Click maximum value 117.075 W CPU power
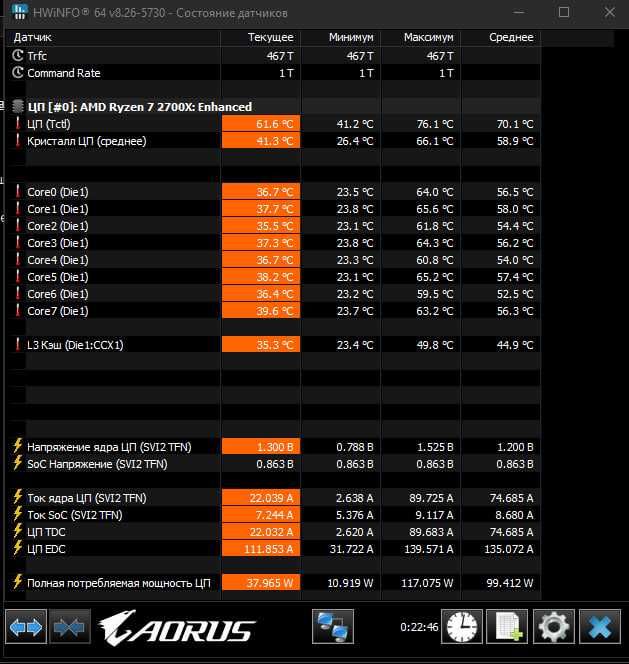 [x=427, y=583]
